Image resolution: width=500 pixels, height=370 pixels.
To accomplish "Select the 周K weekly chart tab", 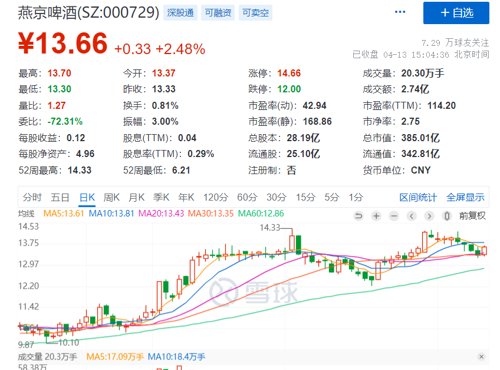I will pyautogui.click(x=111, y=197).
